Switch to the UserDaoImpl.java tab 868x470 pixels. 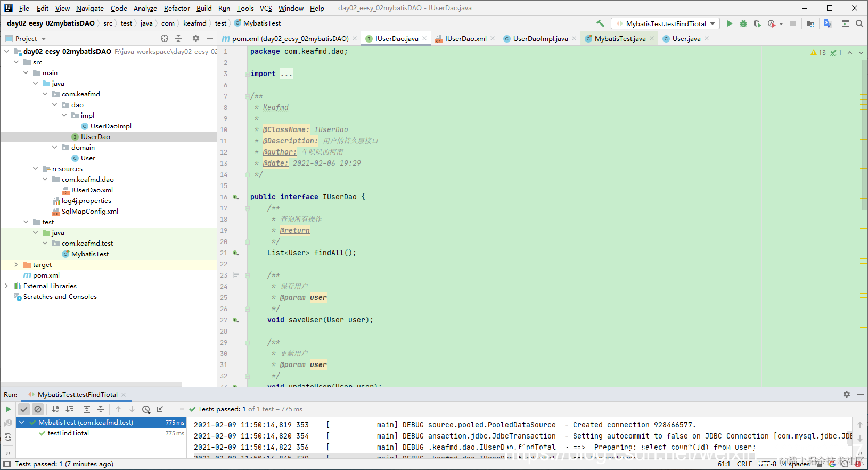tap(541, 38)
